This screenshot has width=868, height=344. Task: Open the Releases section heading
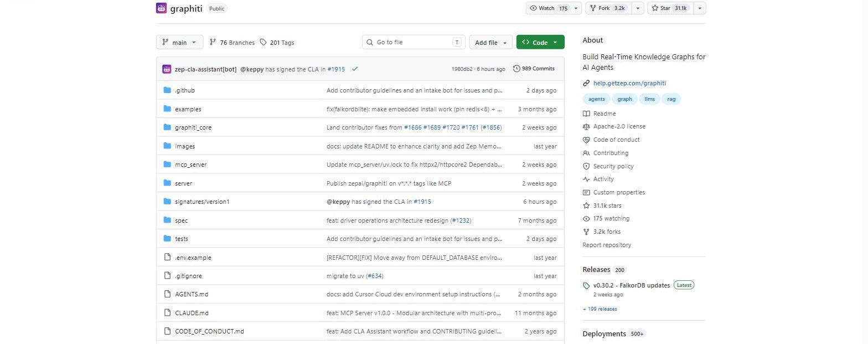[x=596, y=270]
